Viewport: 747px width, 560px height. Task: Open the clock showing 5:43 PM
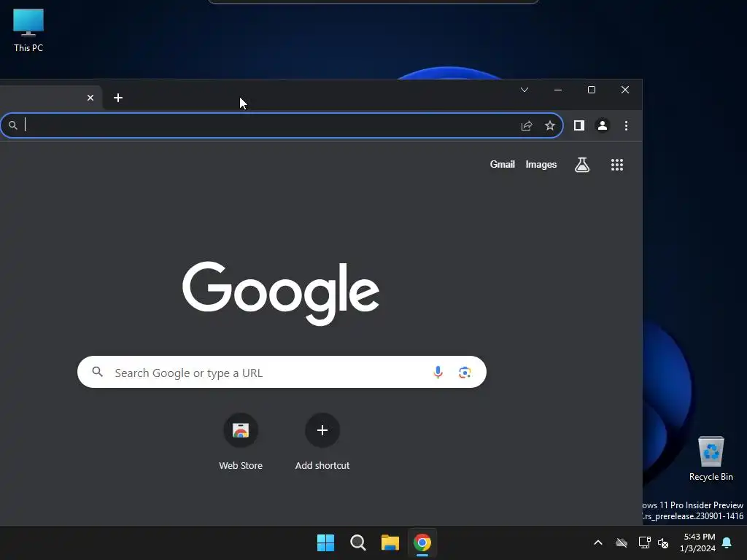(697, 542)
